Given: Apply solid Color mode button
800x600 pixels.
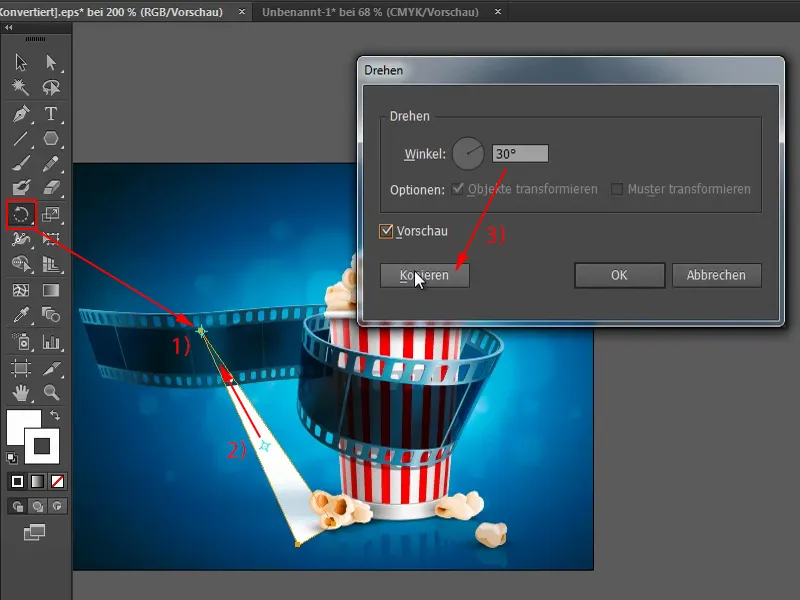Looking at the screenshot, I should [17, 481].
